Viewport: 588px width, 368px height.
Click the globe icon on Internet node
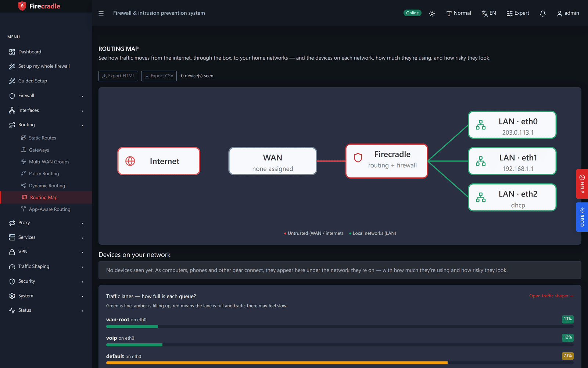click(x=130, y=161)
